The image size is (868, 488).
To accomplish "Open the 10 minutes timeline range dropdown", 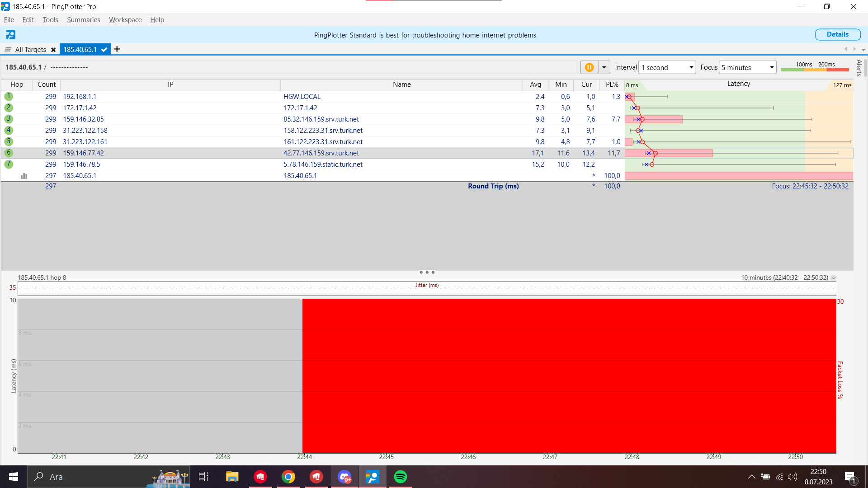I will 834,278.
